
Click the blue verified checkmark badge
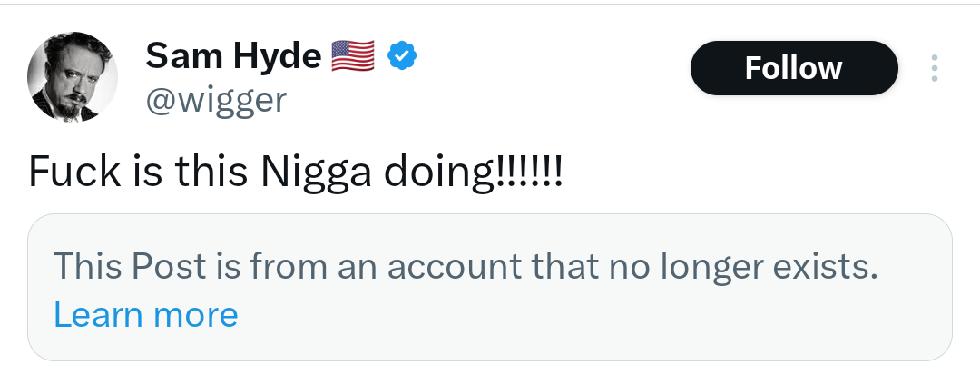tap(402, 56)
